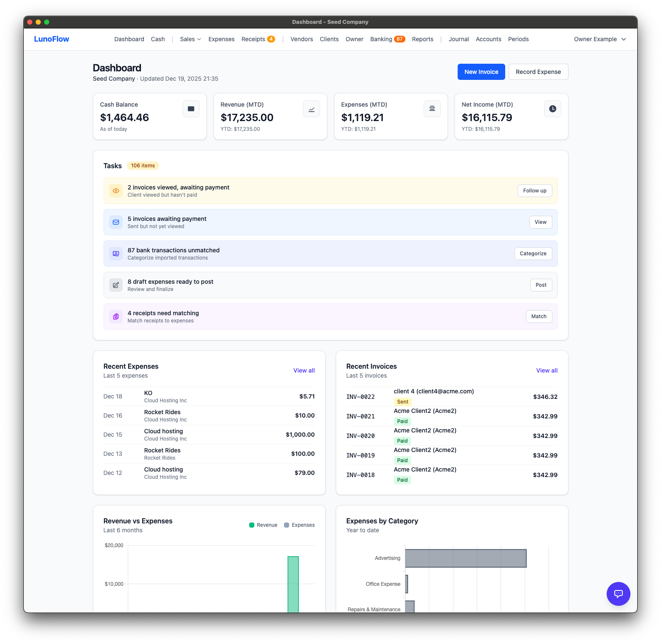Open the Owner Example account dropdown
Image resolution: width=661 pixels, height=644 pixels.
click(x=599, y=39)
